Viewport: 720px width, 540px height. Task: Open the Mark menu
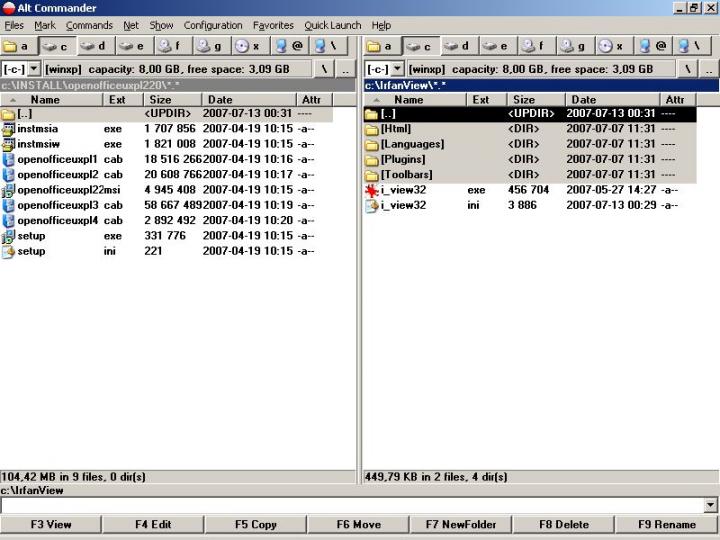click(x=45, y=25)
